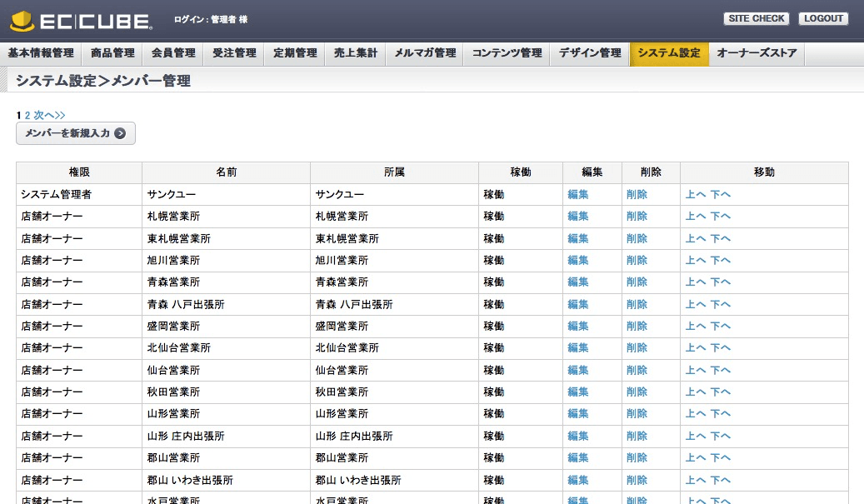The height and width of the screenshot is (504, 864).
Task: Go to page 2 of member list
Action: point(27,115)
